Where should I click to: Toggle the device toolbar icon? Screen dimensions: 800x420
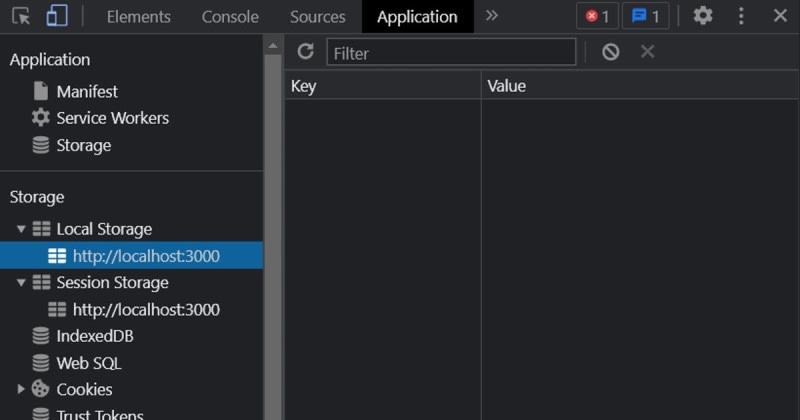click(x=57, y=16)
